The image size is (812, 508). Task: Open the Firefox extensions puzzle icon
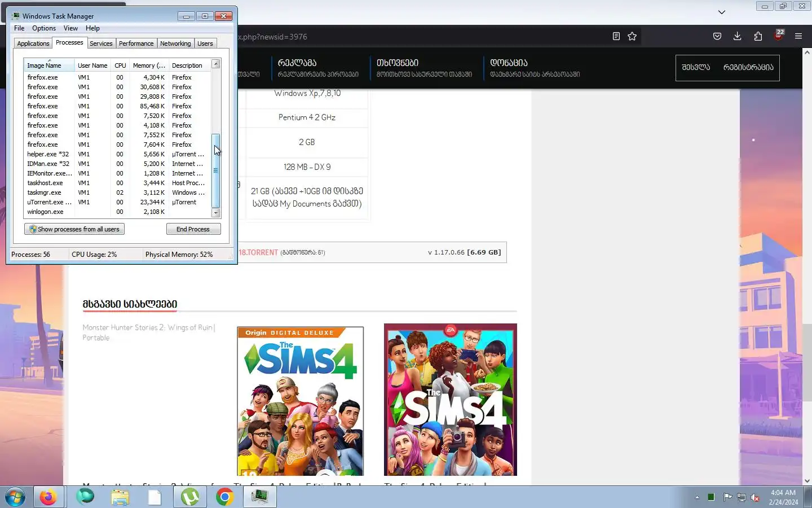(x=758, y=36)
